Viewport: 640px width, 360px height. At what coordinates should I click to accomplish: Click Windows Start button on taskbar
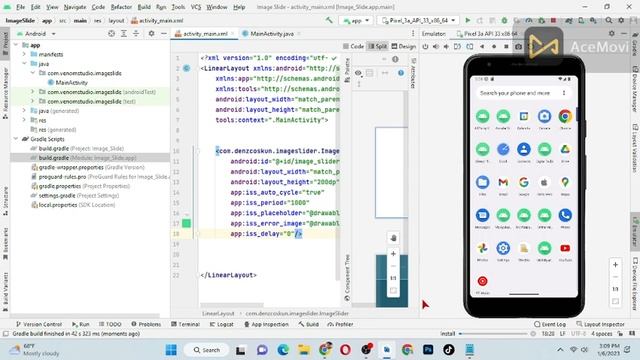pos(171,350)
